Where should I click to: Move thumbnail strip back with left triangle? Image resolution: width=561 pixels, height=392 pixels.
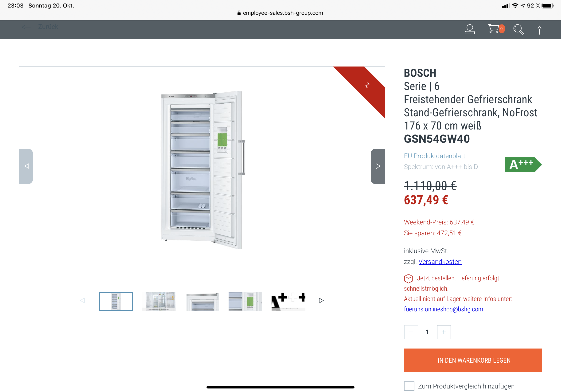pyautogui.click(x=82, y=301)
